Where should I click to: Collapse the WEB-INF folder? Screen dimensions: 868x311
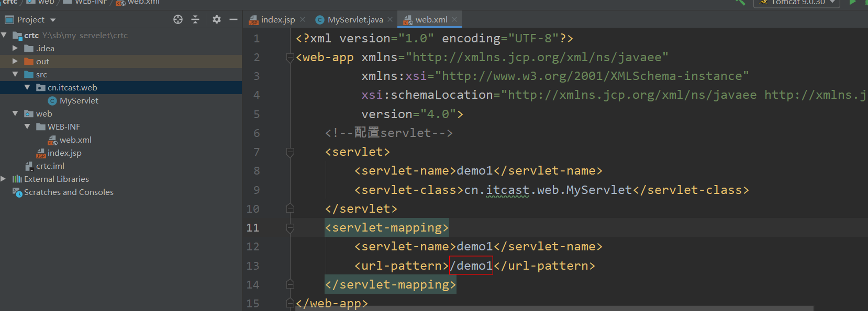click(x=27, y=126)
